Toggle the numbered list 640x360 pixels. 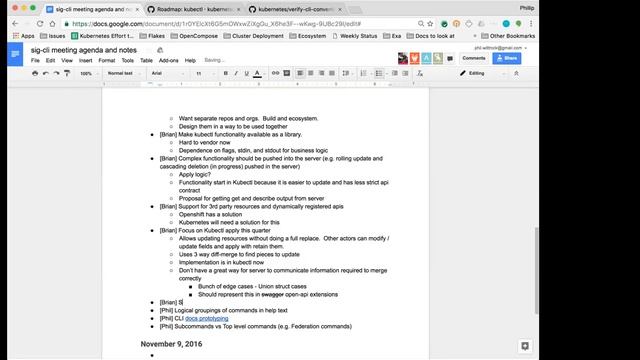[364, 73]
